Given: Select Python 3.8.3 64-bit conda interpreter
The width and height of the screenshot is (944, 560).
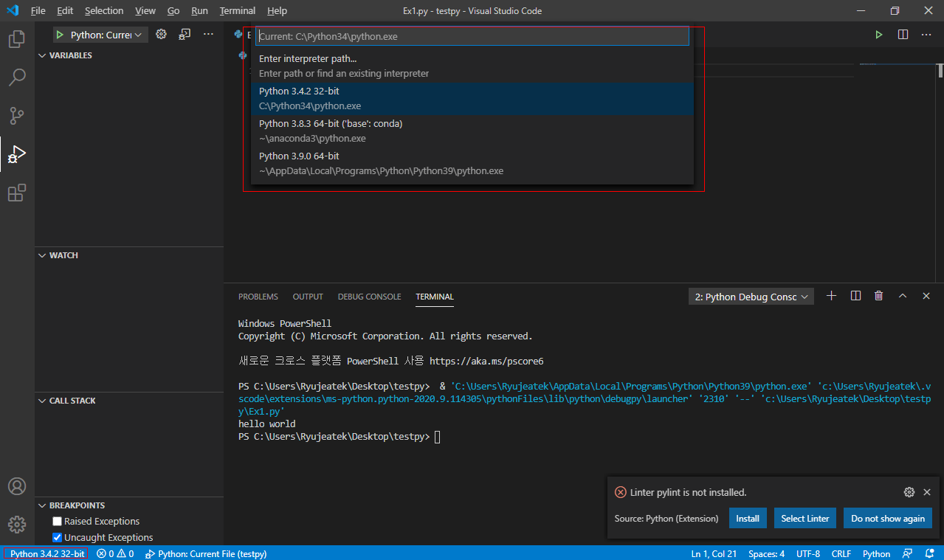Looking at the screenshot, I should coord(472,131).
